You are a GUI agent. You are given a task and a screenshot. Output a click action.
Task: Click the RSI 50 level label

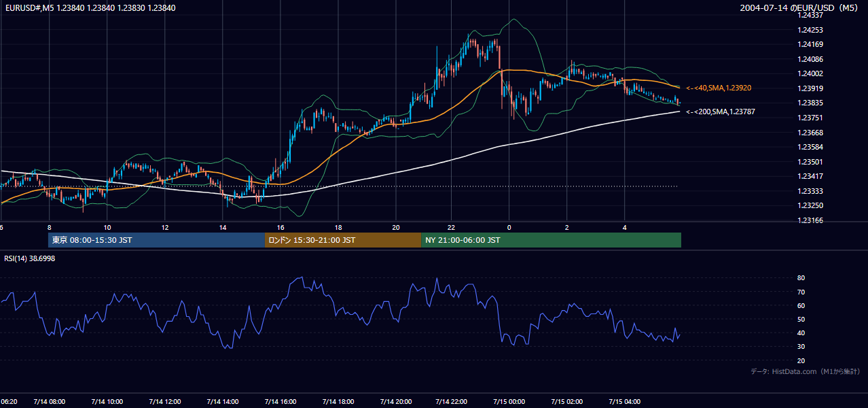[801, 320]
